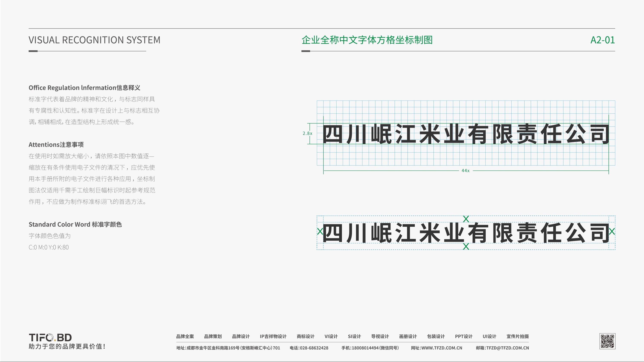
Task: Open the 宣传片拍摄 footer item
Action: click(x=518, y=336)
